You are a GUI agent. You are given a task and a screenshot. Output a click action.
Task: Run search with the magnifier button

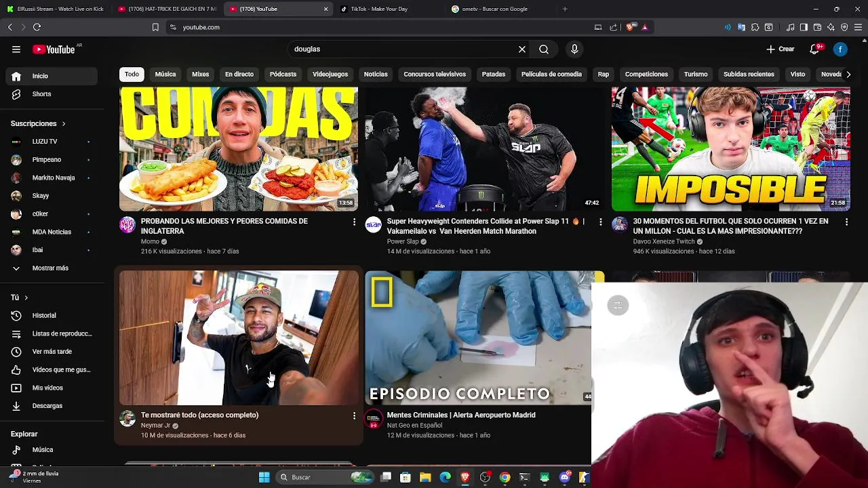click(544, 49)
